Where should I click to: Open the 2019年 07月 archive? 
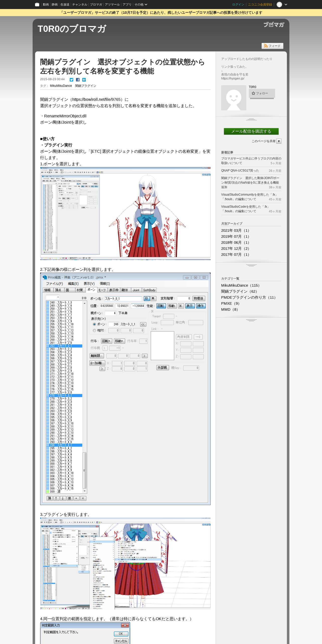click(236, 236)
